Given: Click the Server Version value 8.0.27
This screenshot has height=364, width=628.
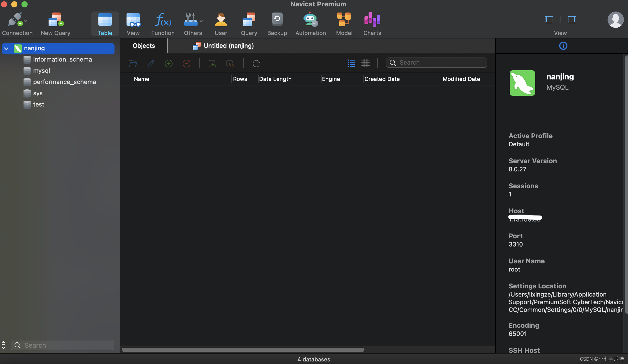Looking at the screenshot, I should [517, 169].
